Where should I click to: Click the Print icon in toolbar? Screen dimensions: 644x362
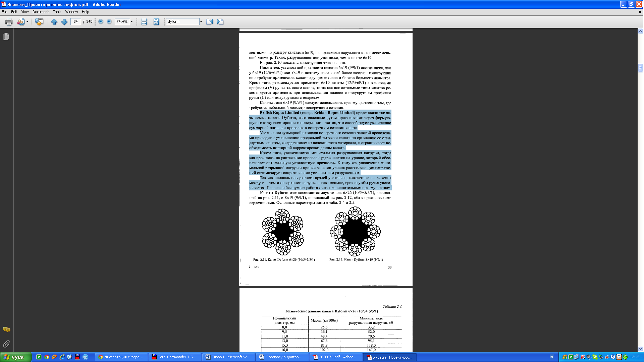pos(9,22)
